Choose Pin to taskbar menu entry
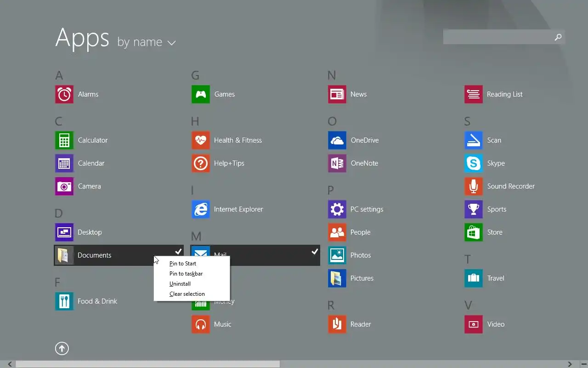Viewport: 588px width, 368px height. (x=186, y=274)
